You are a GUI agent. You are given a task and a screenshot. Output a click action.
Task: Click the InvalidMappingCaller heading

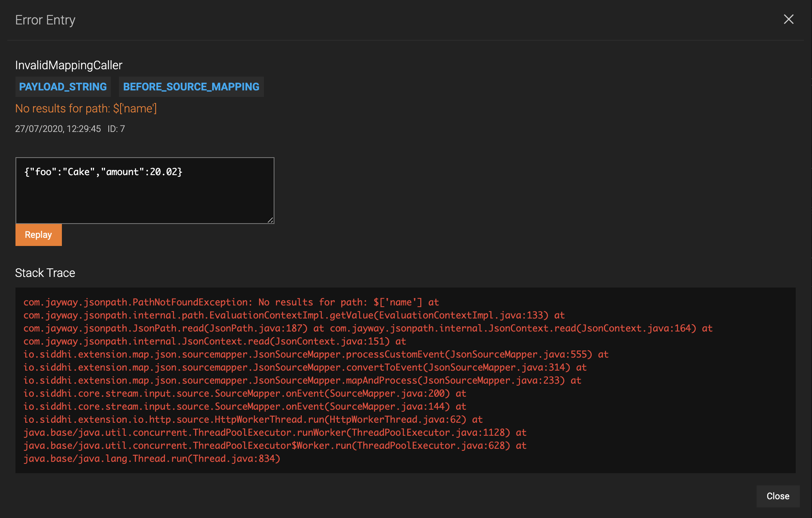(x=69, y=65)
